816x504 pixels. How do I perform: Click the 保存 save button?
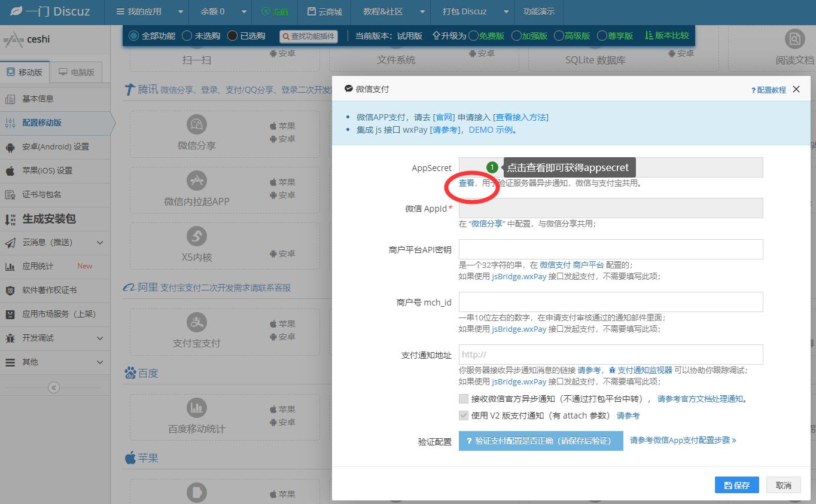pos(737,485)
